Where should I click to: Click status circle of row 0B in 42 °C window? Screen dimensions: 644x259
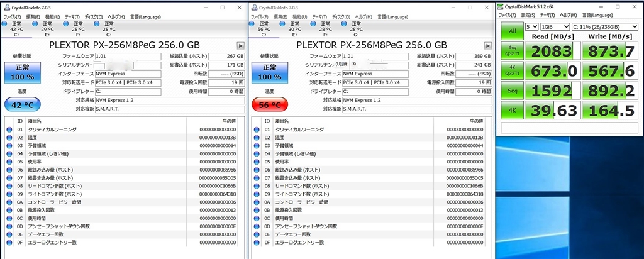pyautogui.click(x=9, y=210)
